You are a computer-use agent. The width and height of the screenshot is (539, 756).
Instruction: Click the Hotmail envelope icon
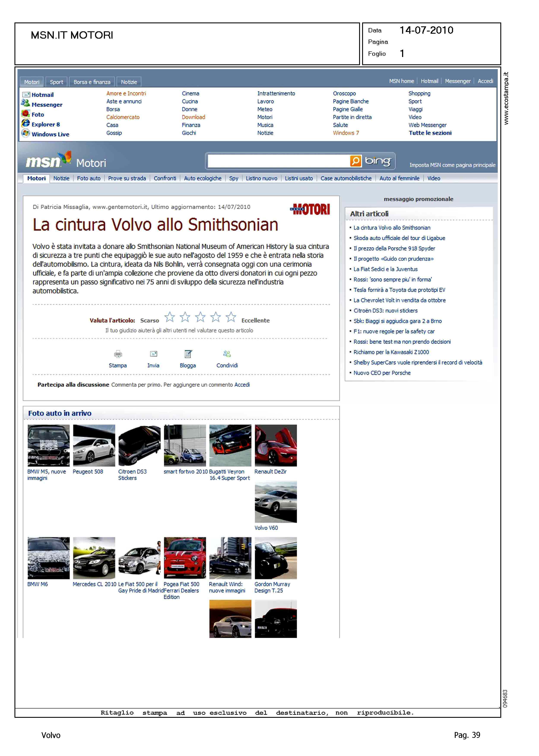click(x=26, y=95)
